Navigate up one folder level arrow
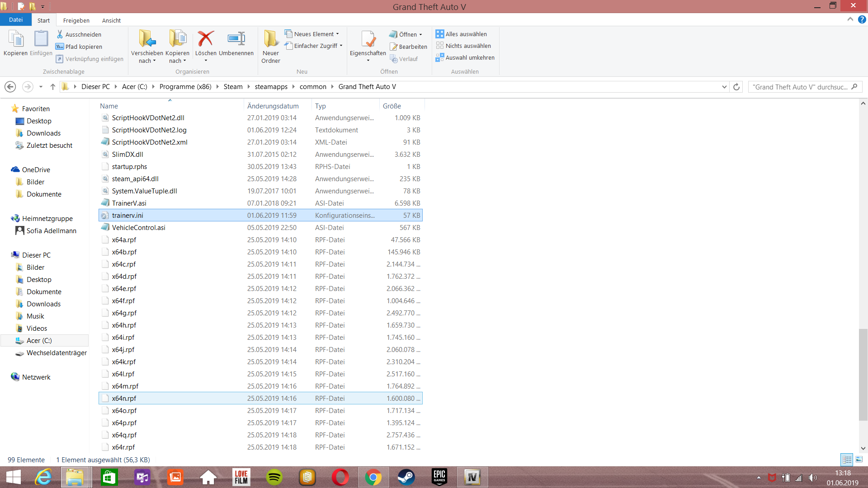The height and width of the screenshot is (488, 868). click(52, 87)
